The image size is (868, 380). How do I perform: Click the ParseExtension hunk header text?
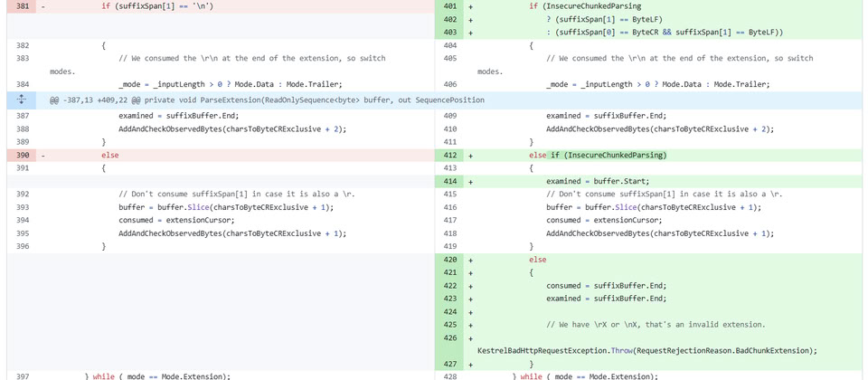pyautogui.click(x=267, y=100)
